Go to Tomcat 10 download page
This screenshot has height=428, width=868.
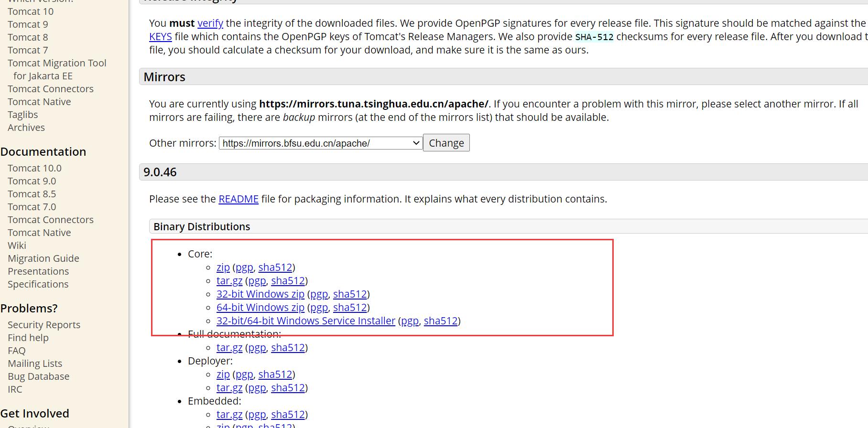click(x=31, y=11)
